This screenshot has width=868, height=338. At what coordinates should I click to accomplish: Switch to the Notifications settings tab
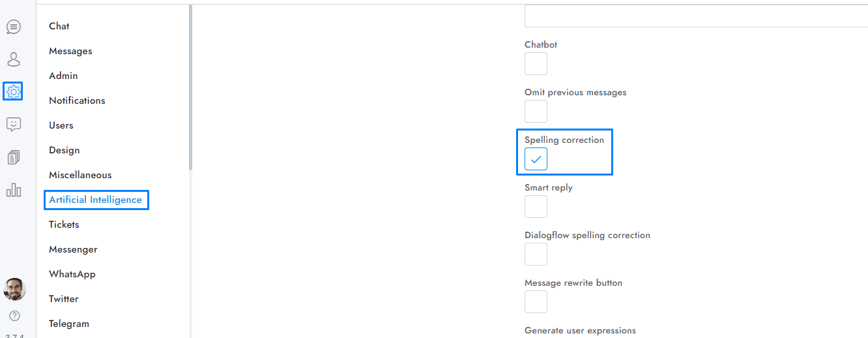pyautogui.click(x=77, y=100)
